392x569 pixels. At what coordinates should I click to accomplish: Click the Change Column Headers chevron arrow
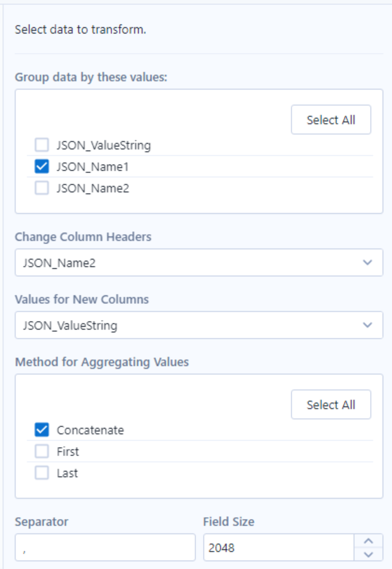pyautogui.click(x=367, y=263)
